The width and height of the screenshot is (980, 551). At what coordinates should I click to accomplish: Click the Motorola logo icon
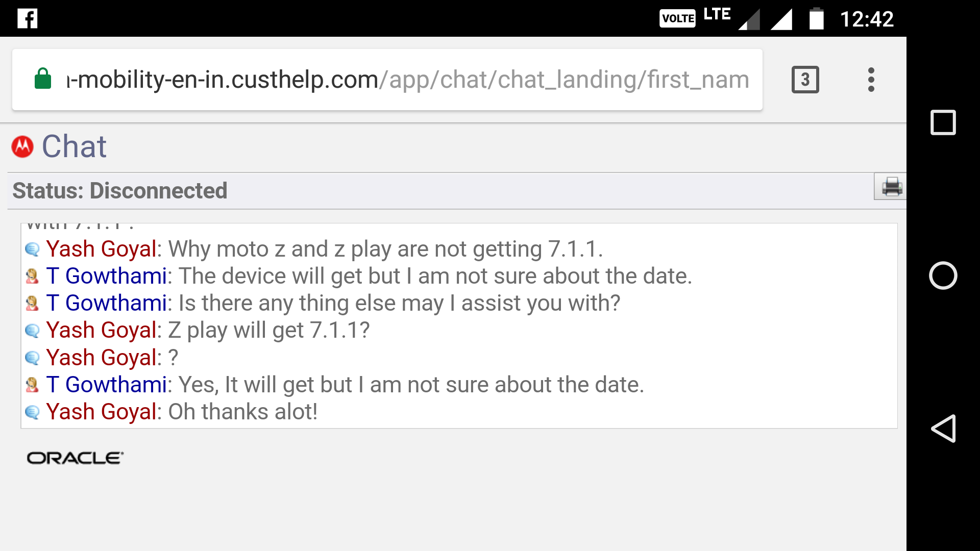click(x=21, y=146)
